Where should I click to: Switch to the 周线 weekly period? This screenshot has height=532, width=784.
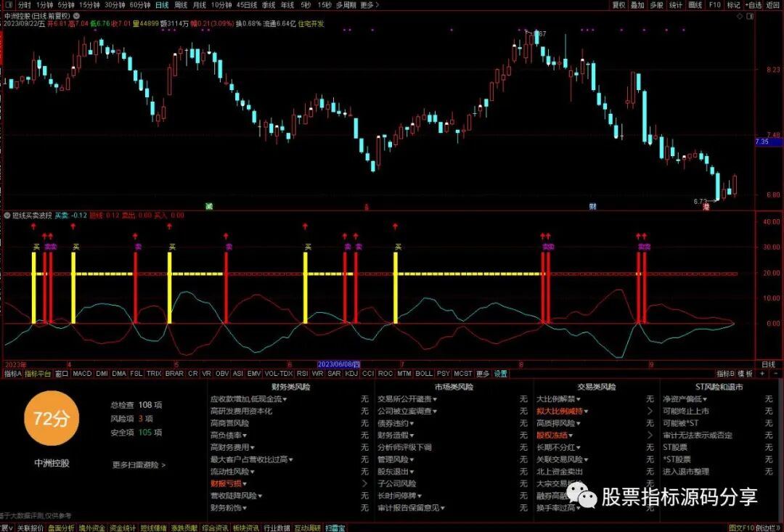(x=181, y=5)
